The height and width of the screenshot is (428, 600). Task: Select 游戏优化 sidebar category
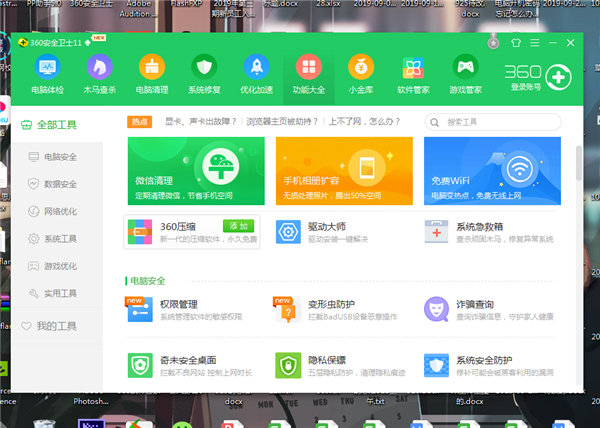[52, 266]
